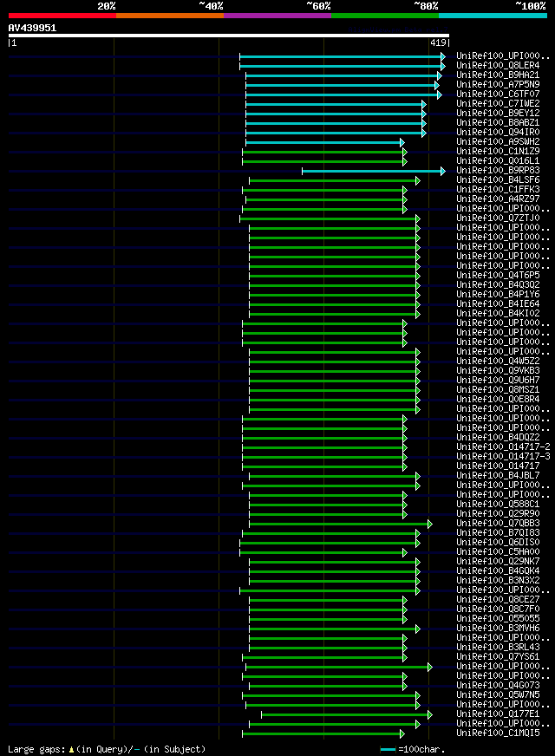Screen dimensions: 555x756
Task: Select UniRef100_B3MVH6 label
Action: [498, 629]
